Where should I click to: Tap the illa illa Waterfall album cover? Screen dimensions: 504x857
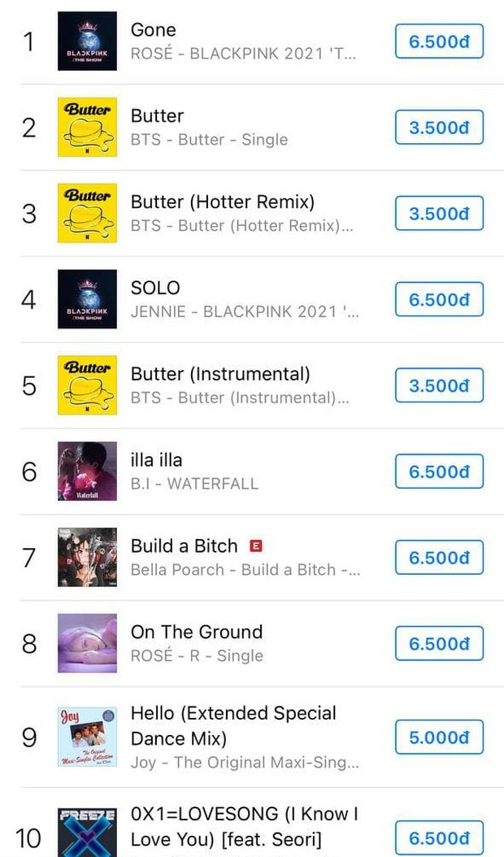point(87,472)
